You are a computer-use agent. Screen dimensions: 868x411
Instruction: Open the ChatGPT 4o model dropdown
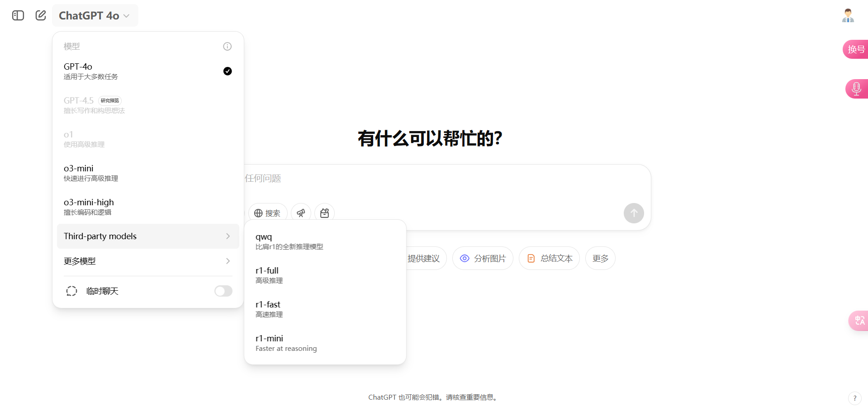pyautogui.click(x=94, y=15)
